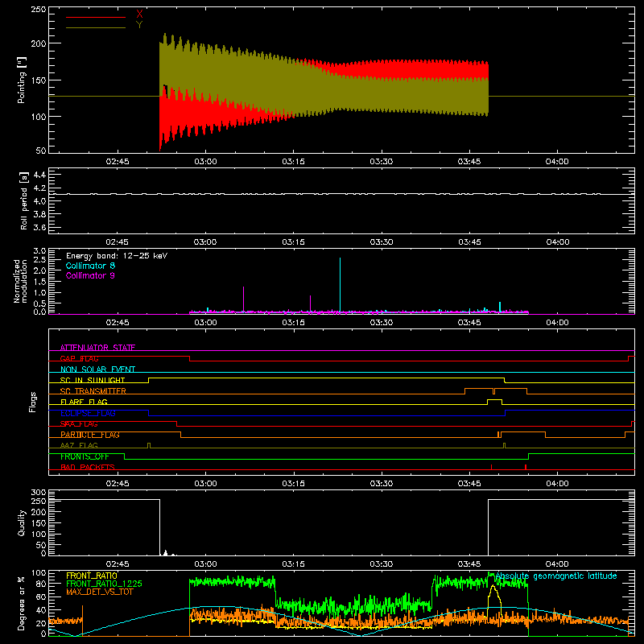Click 03:30 tick under roll period plot
This screenshot has width=644, height=644.
click(381, 242)
